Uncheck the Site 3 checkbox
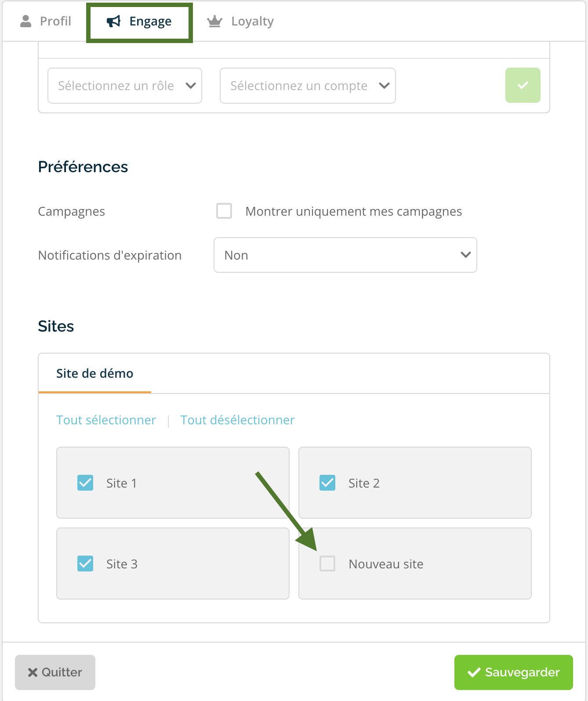Viewport: 588px width, 701px height. point(85,564)
